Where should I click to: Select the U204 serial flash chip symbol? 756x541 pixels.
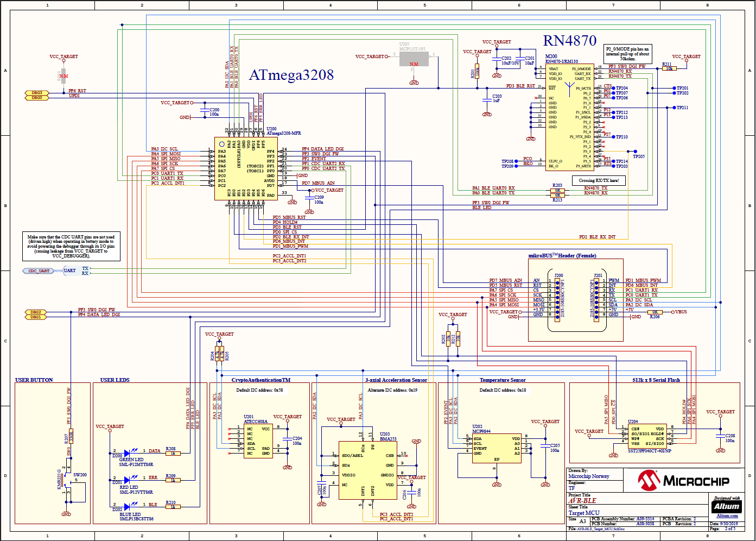pos(647,436)
